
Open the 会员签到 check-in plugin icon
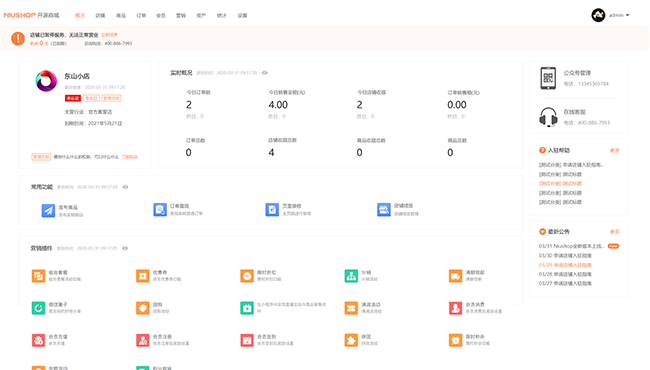click(247, 340)
